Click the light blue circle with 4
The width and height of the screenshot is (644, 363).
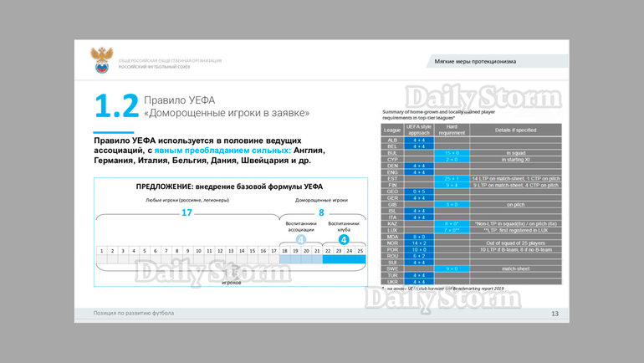click(301, 240)
